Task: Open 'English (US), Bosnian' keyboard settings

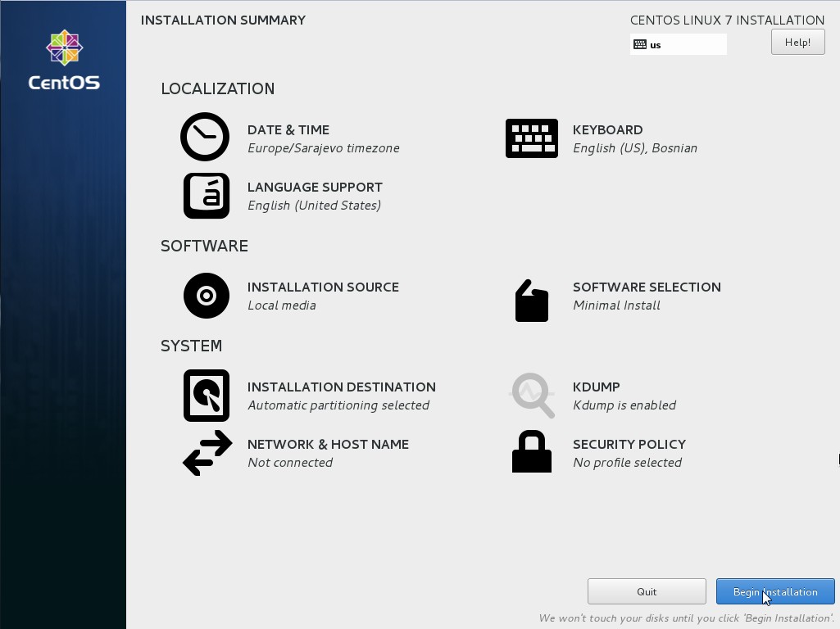Action: pos(637,147)
